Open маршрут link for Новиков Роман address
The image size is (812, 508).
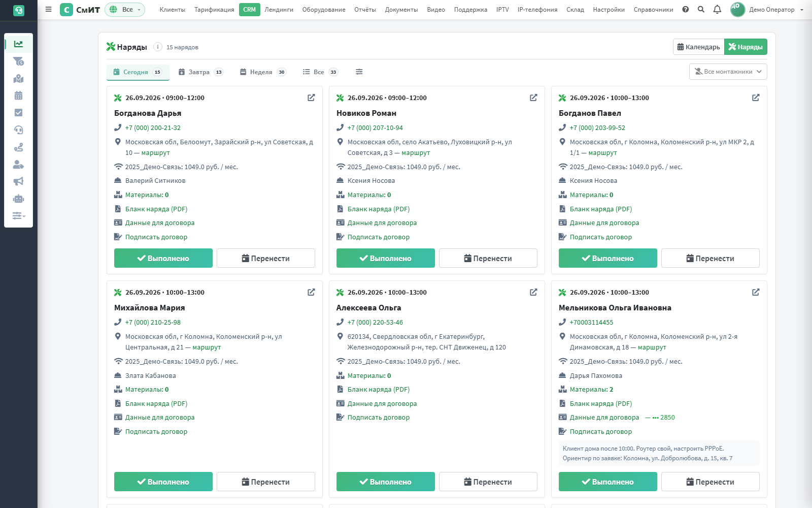click(416, 153)
